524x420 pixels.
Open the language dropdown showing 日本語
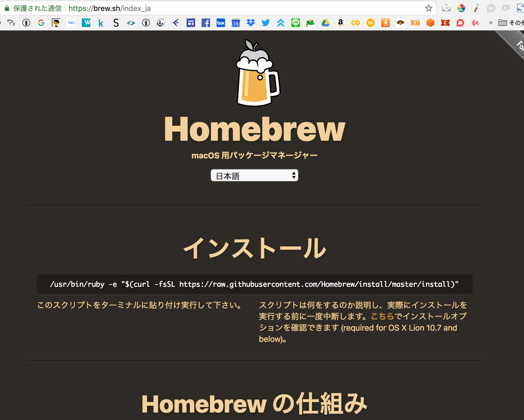tap(254, 175)
